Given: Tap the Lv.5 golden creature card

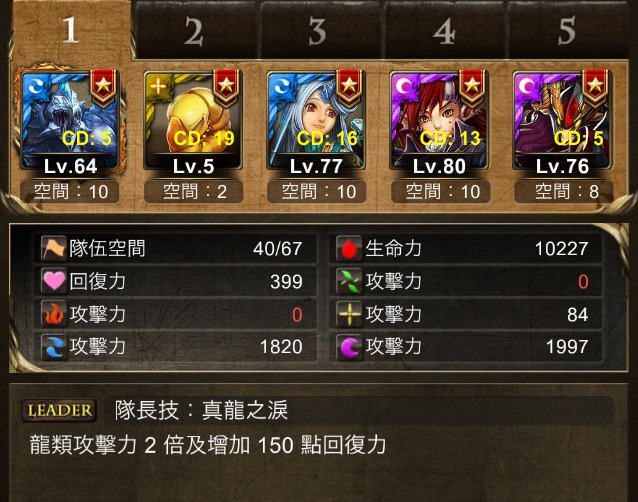Looking at the screenshot, I should 193,120.
